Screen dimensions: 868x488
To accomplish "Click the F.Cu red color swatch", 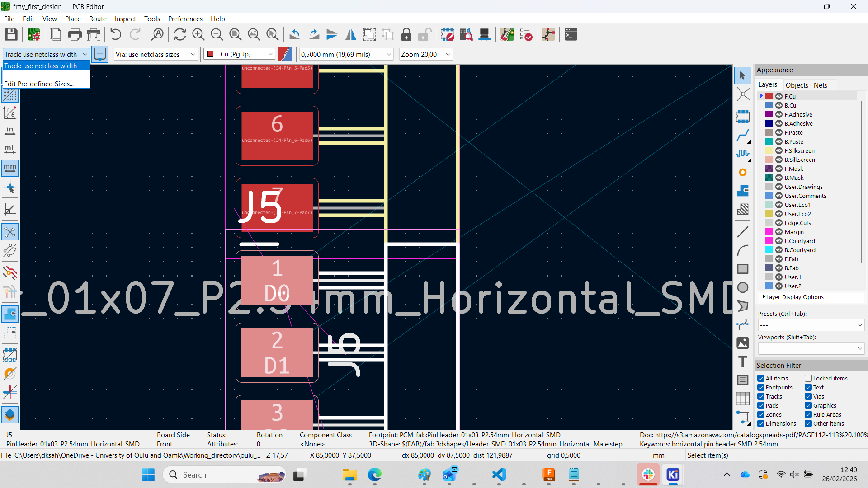I will coord(768,96).
